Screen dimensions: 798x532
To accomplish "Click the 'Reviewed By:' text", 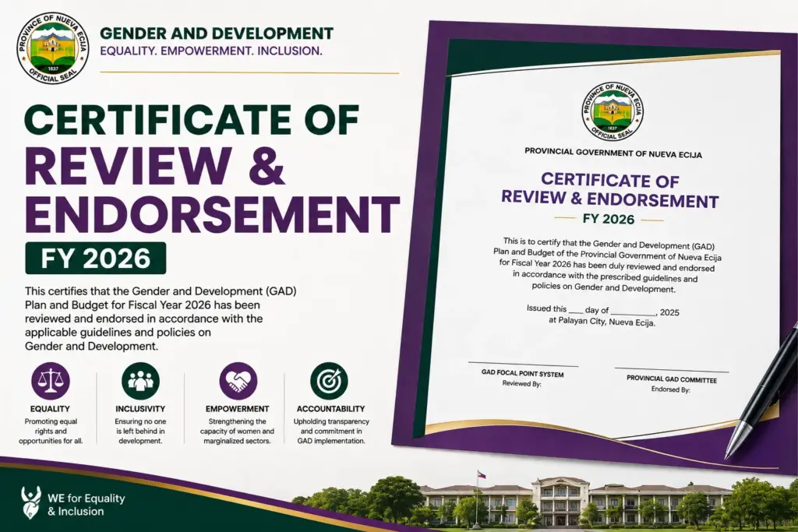I will 521,383.
